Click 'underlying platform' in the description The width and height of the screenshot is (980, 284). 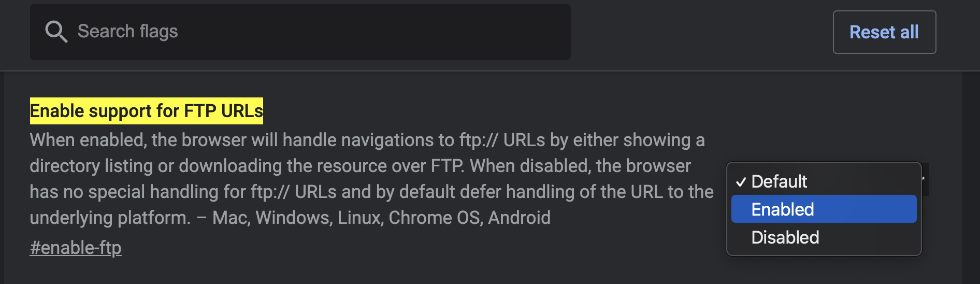coord(110,218)
